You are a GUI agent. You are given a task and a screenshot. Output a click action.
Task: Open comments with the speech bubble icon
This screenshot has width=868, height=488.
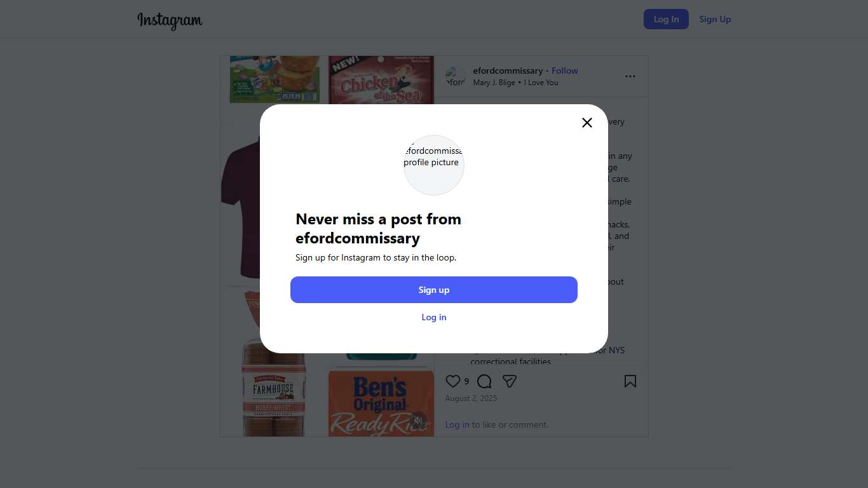(484, 381)
